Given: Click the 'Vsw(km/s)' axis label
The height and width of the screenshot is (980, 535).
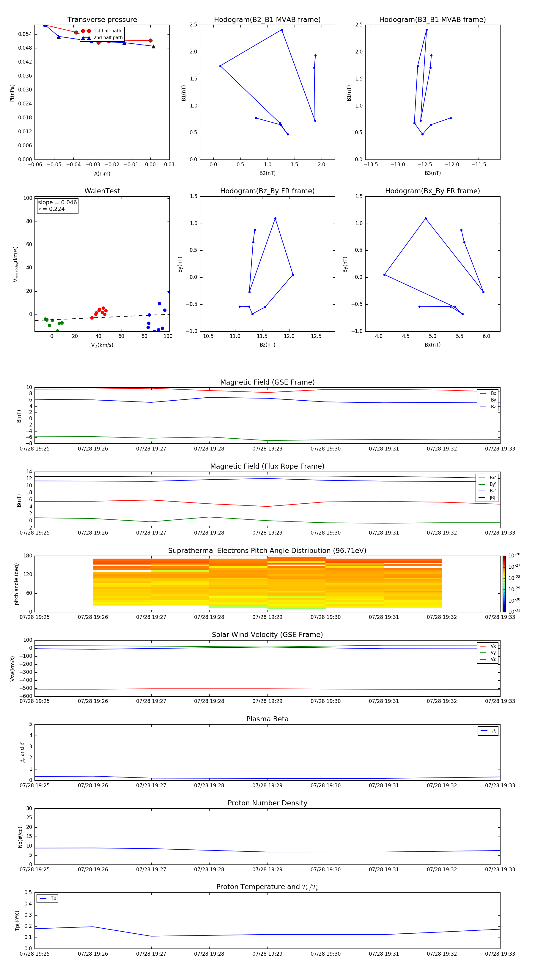Looking at the screenshot, I should tap(12, 668).
